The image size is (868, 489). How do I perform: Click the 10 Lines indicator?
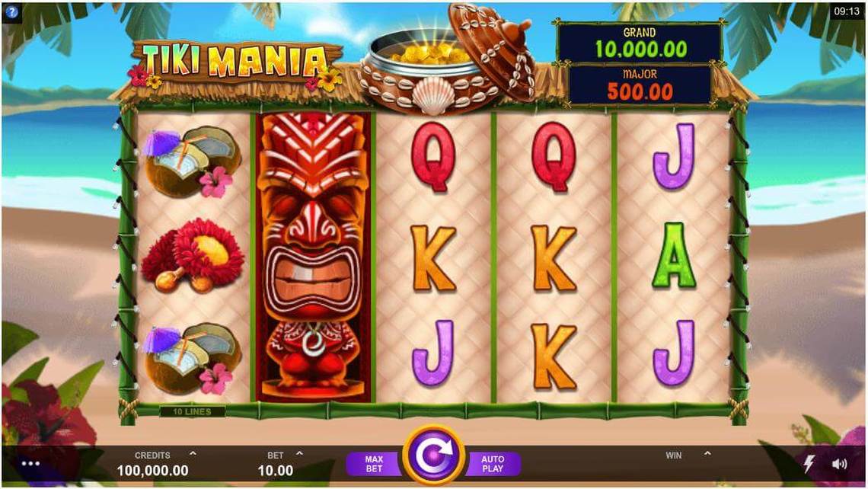192,411
